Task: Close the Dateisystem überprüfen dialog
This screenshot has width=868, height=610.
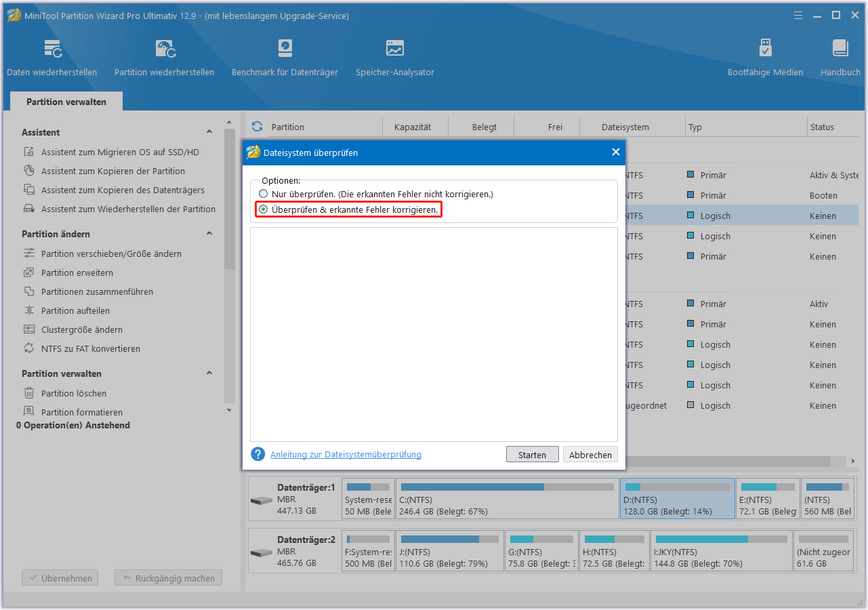Action: tap(616, 152)
